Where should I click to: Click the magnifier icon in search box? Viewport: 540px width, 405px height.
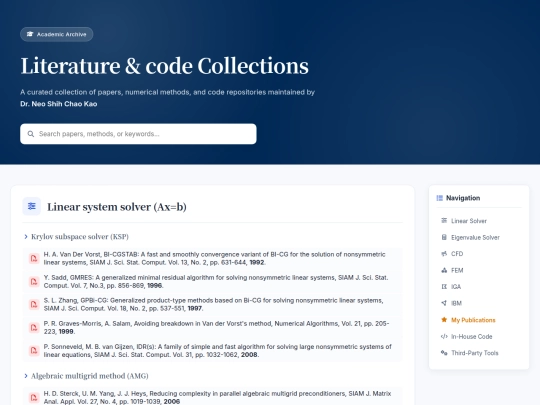click(x=31, y=134)
